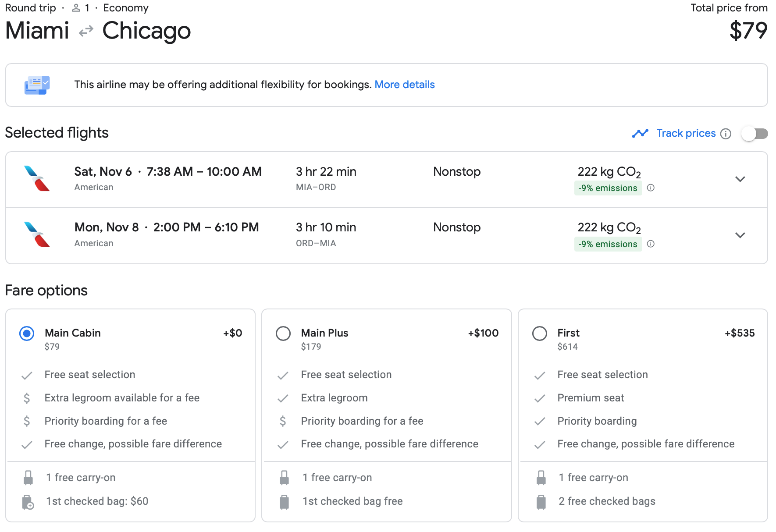The height and width of the screenshot is (532, 776).
Task: Click the -9% emissions badge on Nov 6 flight
Action: 608,188
